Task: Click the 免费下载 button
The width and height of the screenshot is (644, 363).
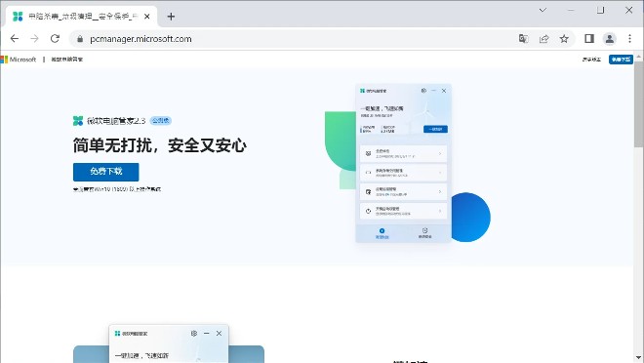Action: [x=106, y=172]
